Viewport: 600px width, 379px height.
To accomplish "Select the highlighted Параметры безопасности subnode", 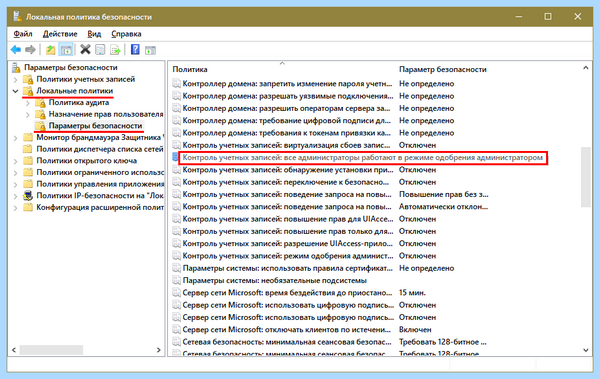I will pyautogui.click(x=95, y=126).
